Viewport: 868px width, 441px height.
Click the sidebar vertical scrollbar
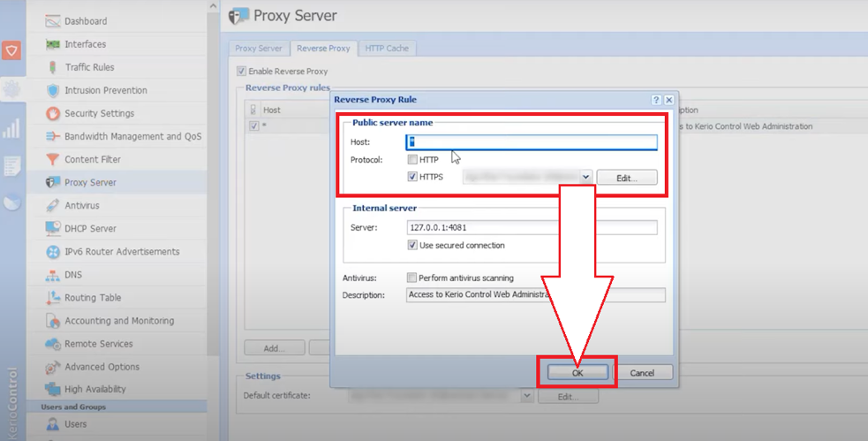click(x=214, y=183)
